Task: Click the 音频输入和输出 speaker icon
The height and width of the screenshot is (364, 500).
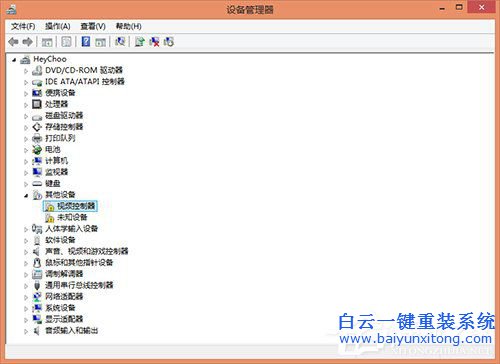Action: pos(37,331)
